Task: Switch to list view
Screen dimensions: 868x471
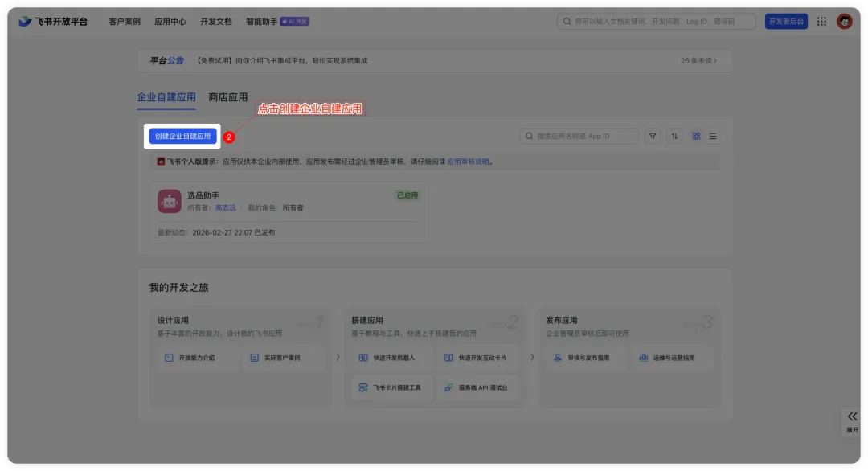Action: [713, 136]
